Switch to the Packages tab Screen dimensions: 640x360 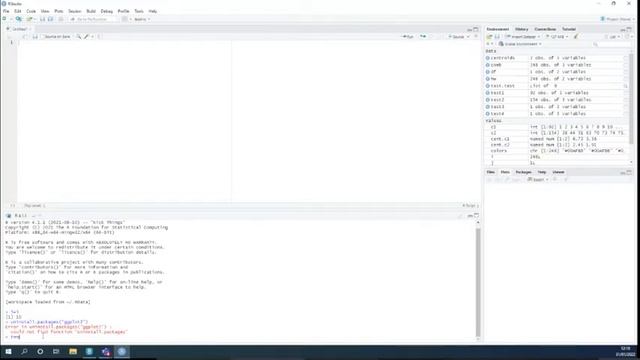523,172
